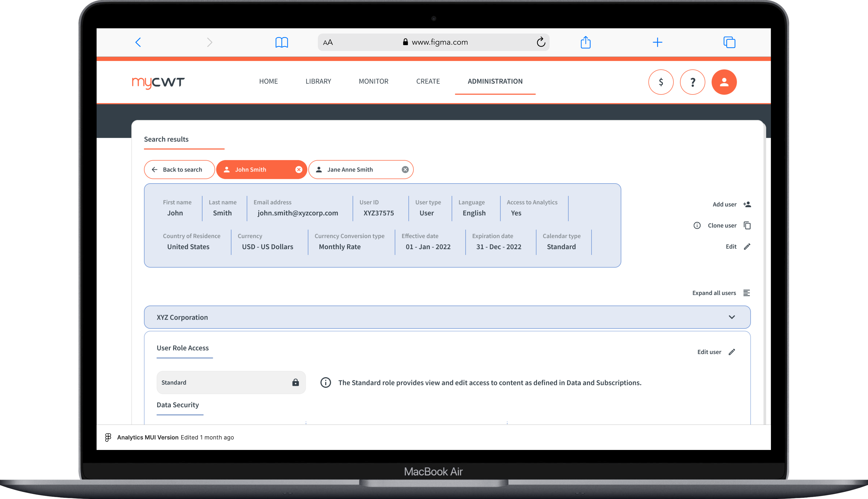Click the lock icon in Standard field

point(295,382)
